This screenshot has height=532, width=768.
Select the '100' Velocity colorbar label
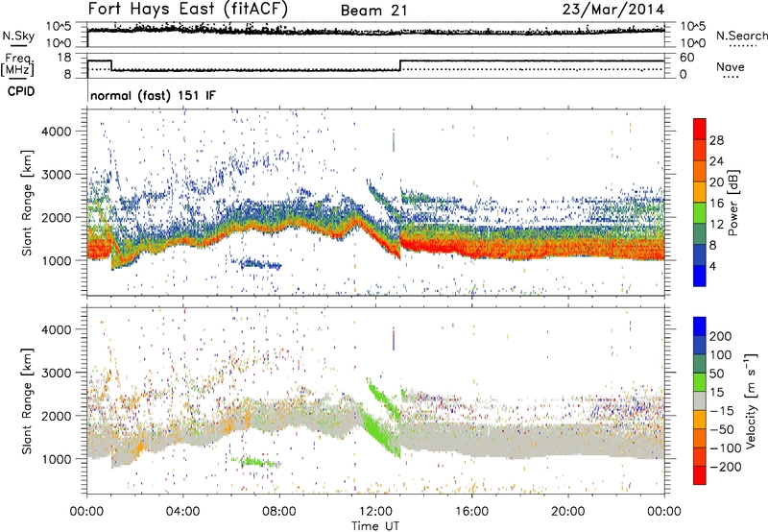click(721, 355)
